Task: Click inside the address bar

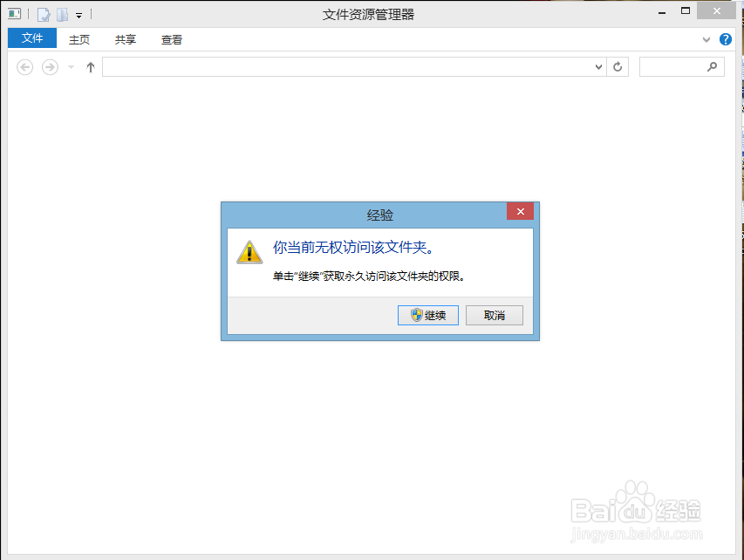Action: point(349,66)
